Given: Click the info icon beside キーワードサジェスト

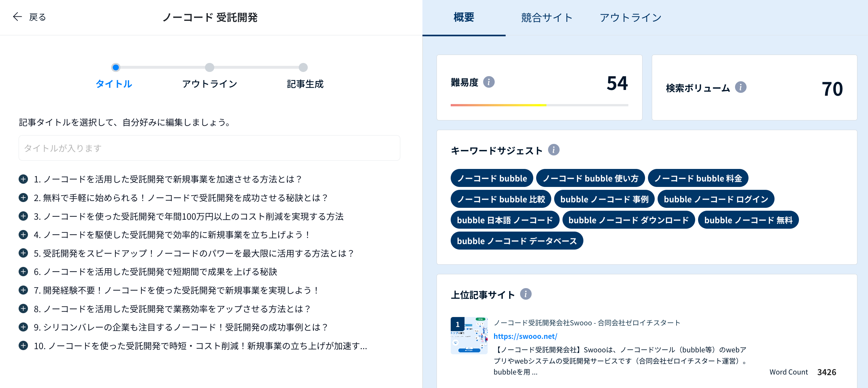Looking at the screenshot, I should click(x=554, y=150).
